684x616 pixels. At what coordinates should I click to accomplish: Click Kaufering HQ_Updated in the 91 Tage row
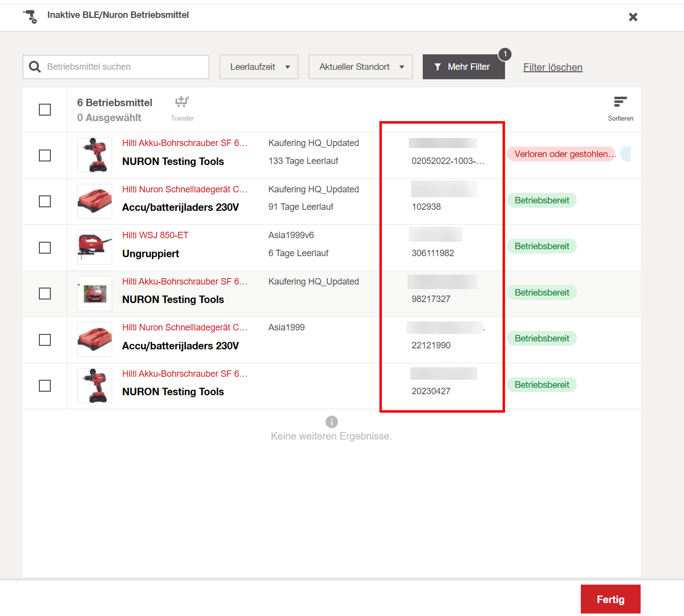point(314,189)
